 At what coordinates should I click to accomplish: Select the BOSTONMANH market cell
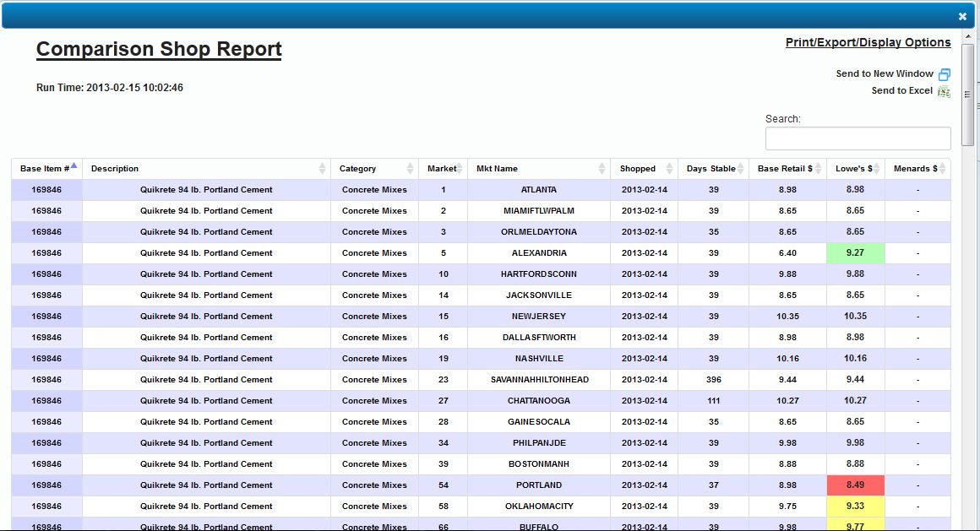tap(539, 464)
